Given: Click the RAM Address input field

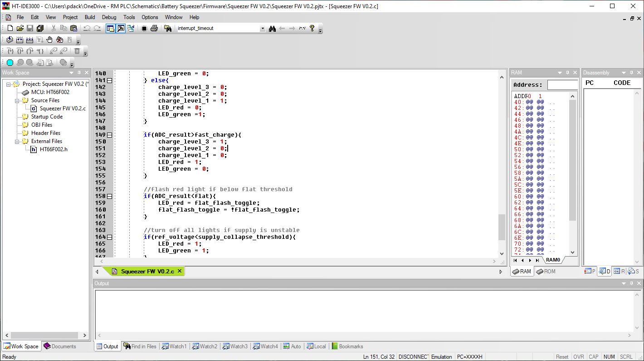Looking at the screenshot, I should tap(562, 84).
